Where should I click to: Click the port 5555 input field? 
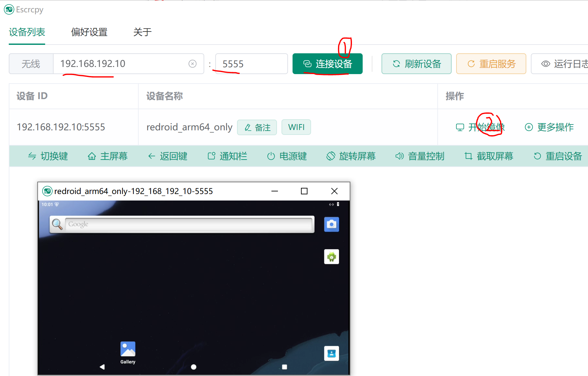[x=251, y=64]
